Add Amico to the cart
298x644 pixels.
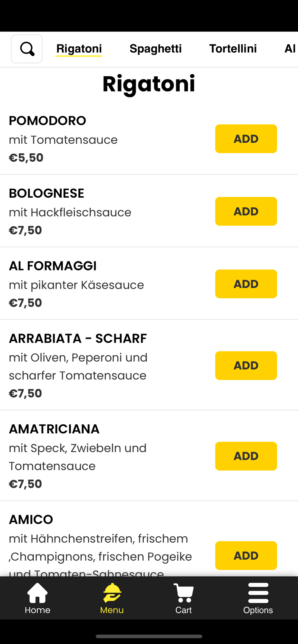(x=246, y=555)
